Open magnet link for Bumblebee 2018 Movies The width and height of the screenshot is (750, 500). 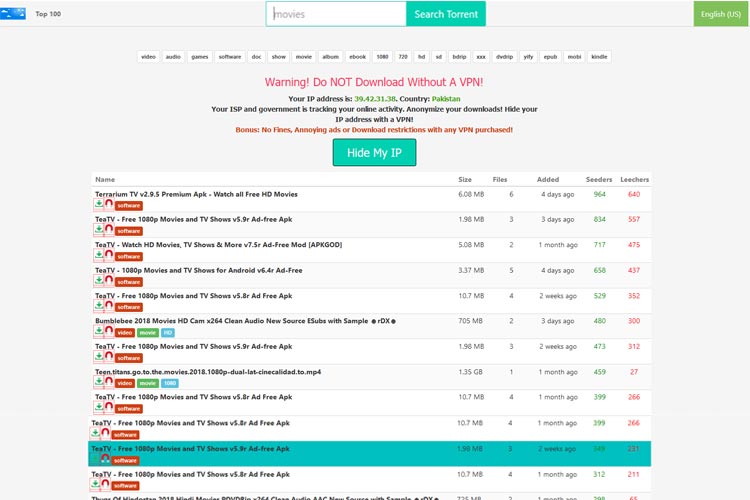tap(109, 331)
